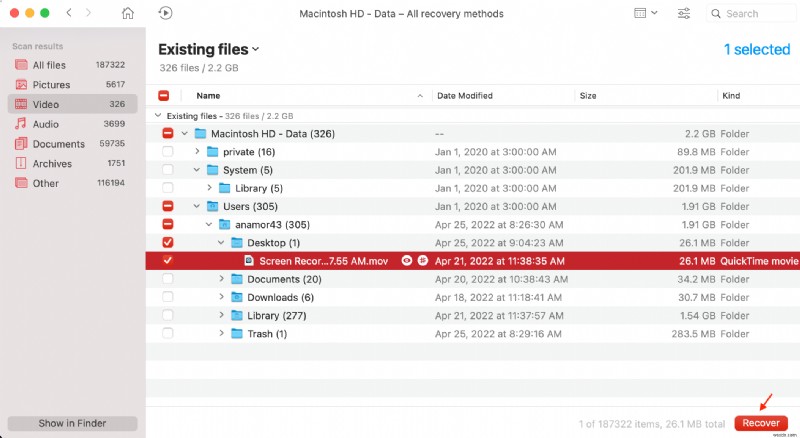The image size is (800, 438).
Task: Check the Documents (20) folder checkbox
Action: point(167,279)
